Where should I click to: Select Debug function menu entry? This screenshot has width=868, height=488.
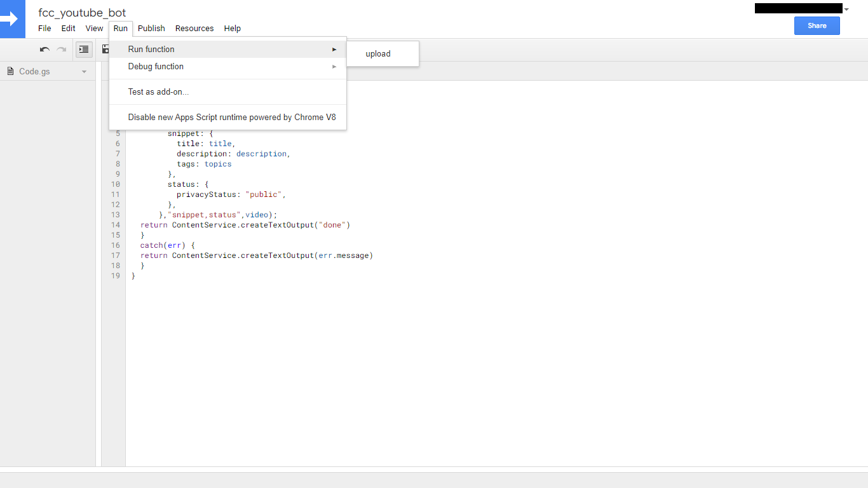point(227,67)
